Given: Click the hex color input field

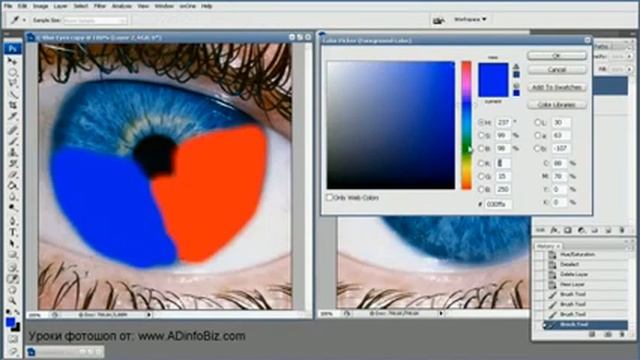Looking at the screenshot, I should (x=498, y=204).
